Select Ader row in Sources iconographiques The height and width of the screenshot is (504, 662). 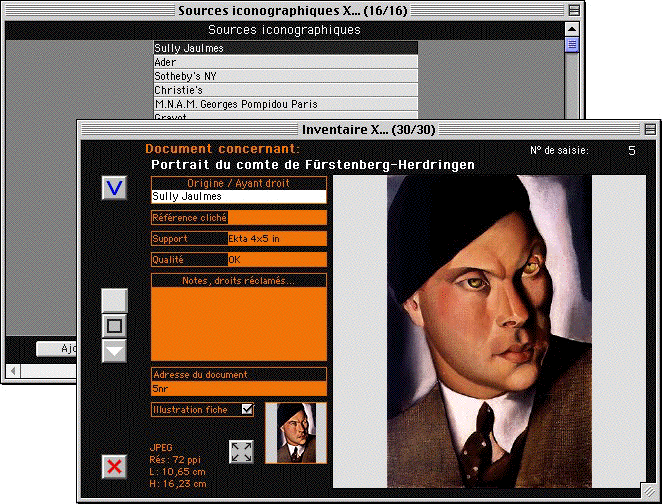click(x=286, y=62)
